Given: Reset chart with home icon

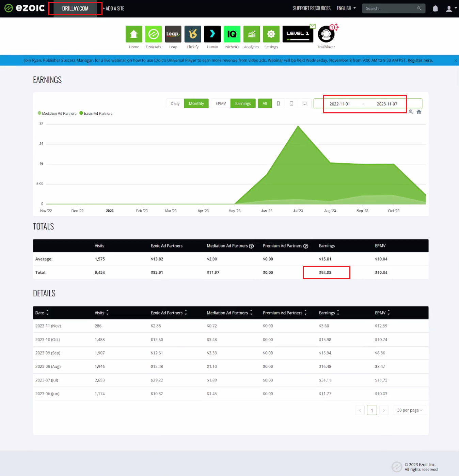Looking at the screenshot, I should tap(419, 112).
